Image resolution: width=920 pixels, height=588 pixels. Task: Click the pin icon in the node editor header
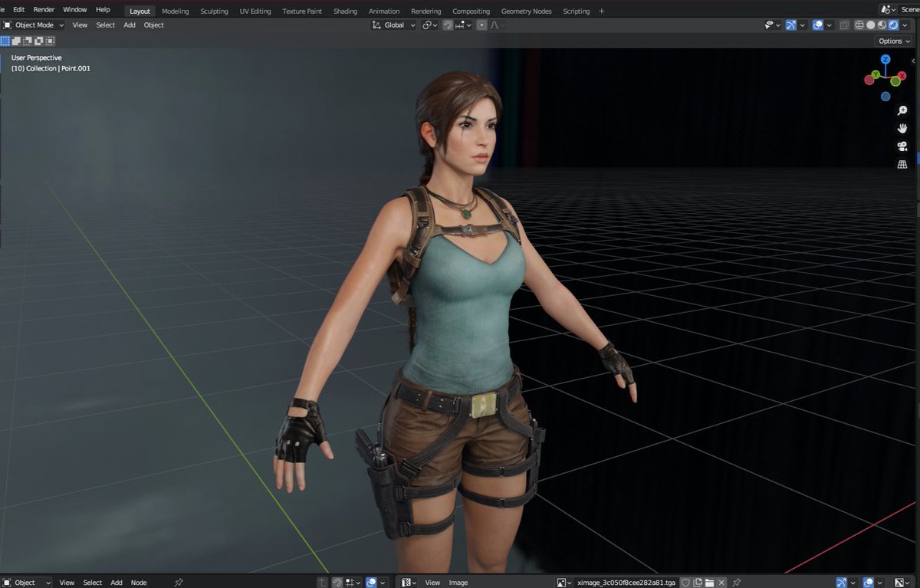point(178,583)
